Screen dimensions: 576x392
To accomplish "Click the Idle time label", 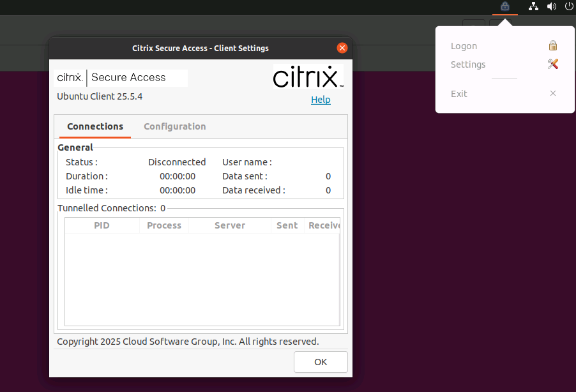I will click(x=87, y=190).
